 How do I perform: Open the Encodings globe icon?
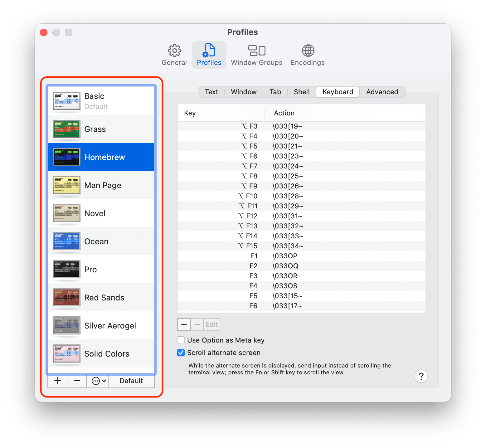(308, 51)
